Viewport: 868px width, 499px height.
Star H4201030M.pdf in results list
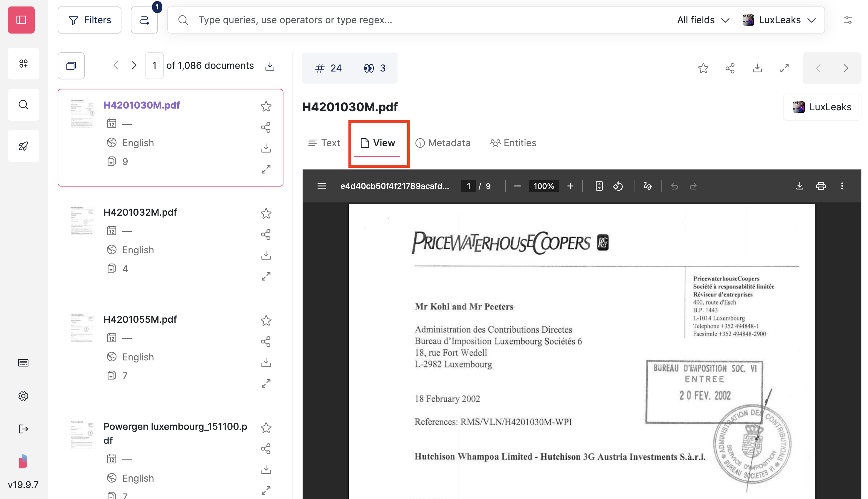pyautogui.click(x=266, y=106)
